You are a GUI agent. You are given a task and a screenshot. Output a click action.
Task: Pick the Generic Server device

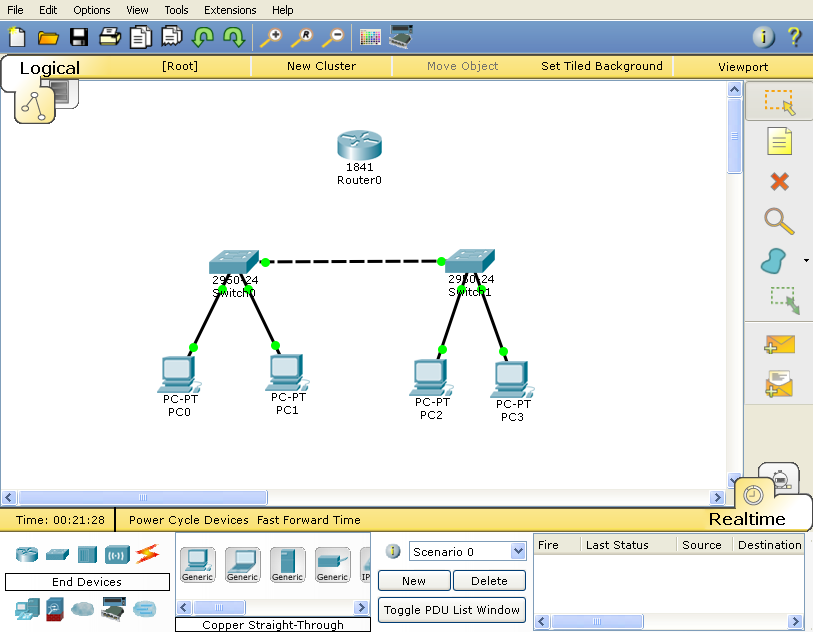pos(288,565)
